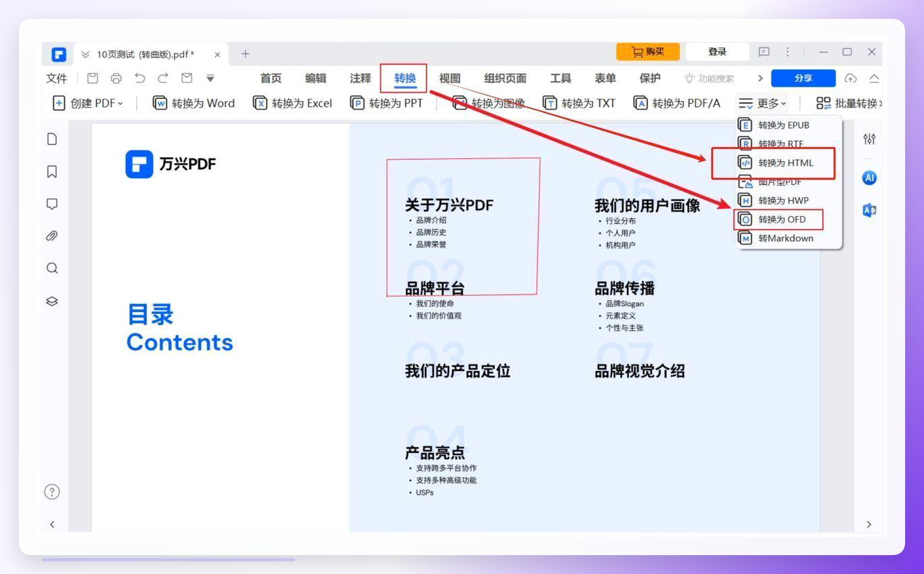
Task: Open the 组织页面 tab
Action: 505,79
